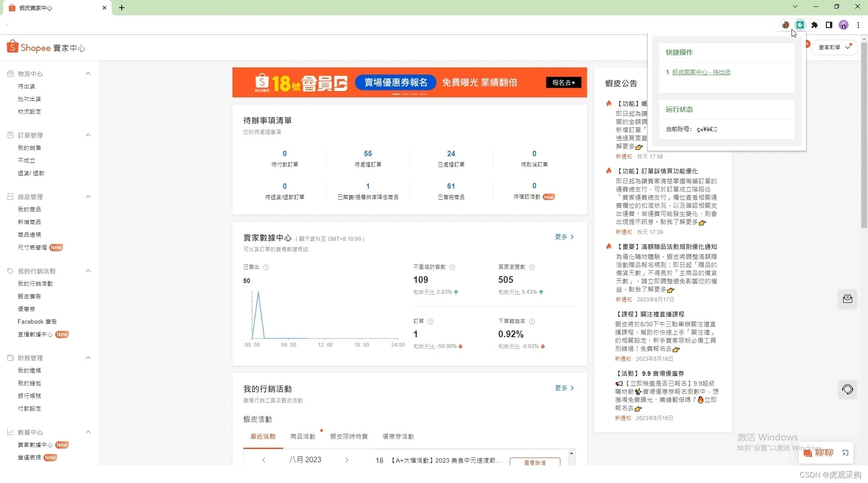
Task: Click the page vertical scrollbar
Action: 864,136
